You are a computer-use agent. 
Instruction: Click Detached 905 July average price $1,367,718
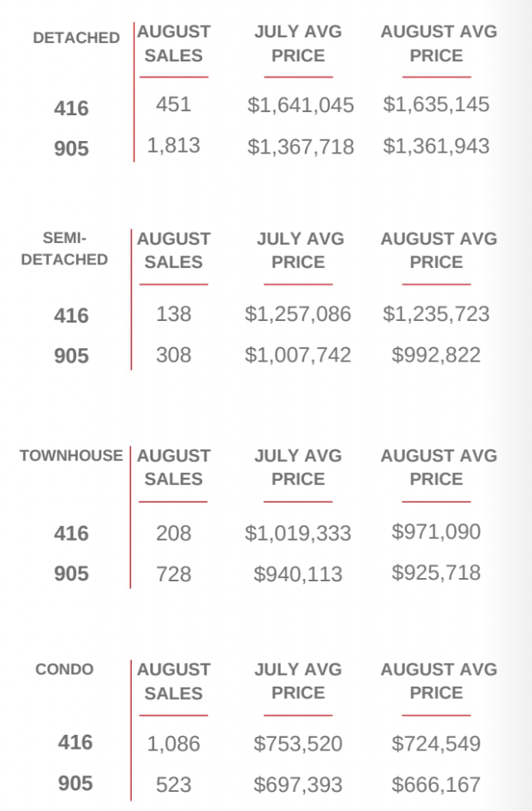click(x=300, y=147)
